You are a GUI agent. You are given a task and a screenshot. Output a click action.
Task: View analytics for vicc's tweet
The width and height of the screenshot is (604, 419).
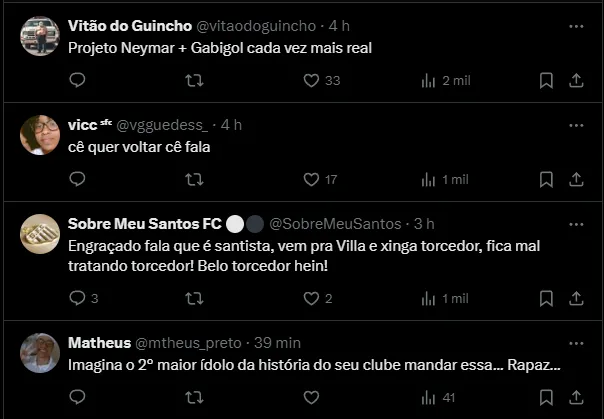(428, 179)
